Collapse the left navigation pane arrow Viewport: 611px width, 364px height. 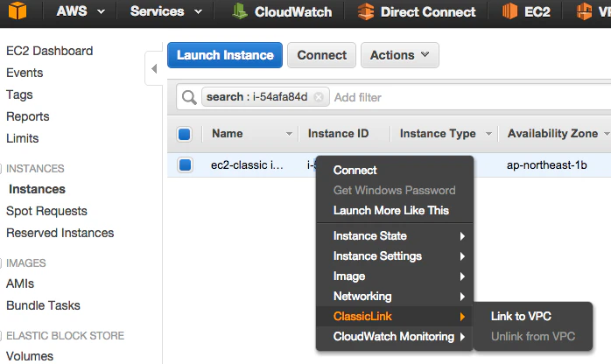[x=154, y=69]
